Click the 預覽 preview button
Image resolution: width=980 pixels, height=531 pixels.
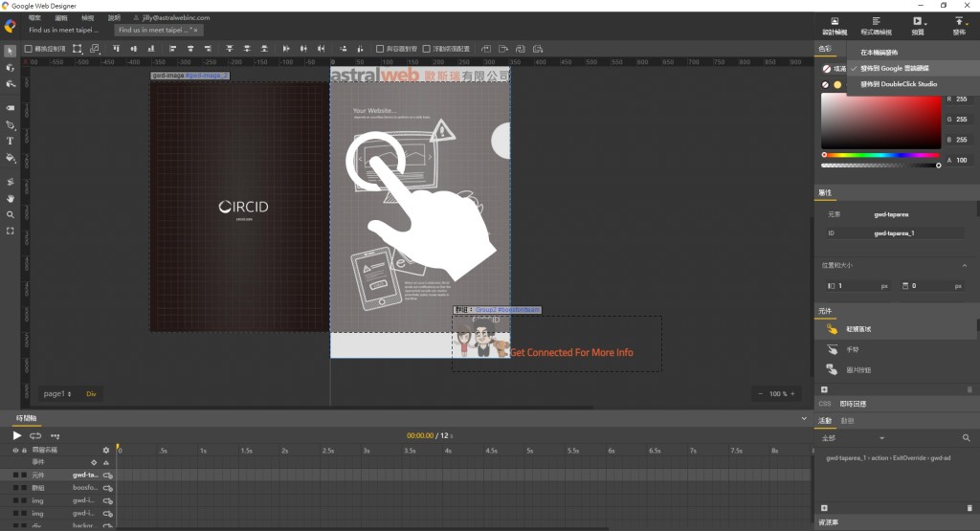pos(918,26)
